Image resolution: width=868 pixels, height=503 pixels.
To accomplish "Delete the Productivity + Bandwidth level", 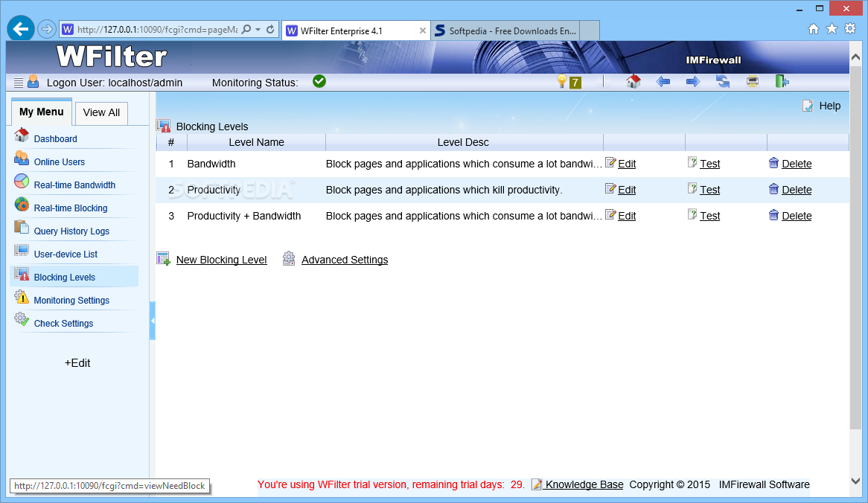I will 797,216.
